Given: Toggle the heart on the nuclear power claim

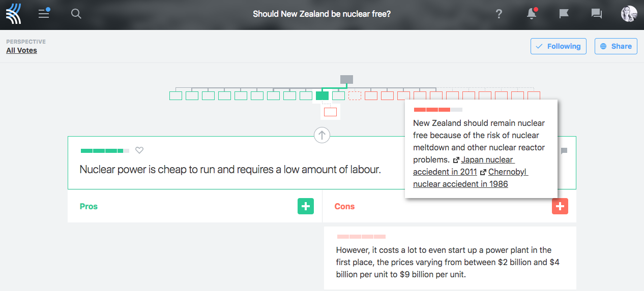Looking at the screenshot, I should tap(139, 150).
